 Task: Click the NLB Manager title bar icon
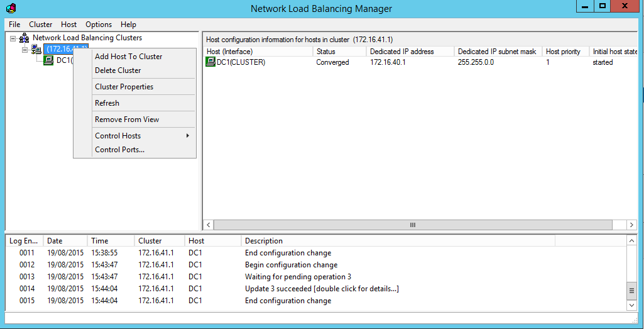(x=11, y=8)
